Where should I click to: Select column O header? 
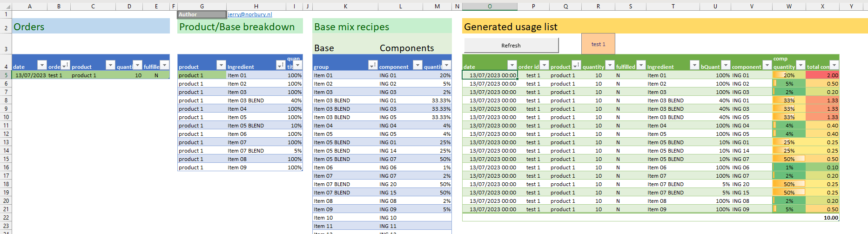coord(490,6)
